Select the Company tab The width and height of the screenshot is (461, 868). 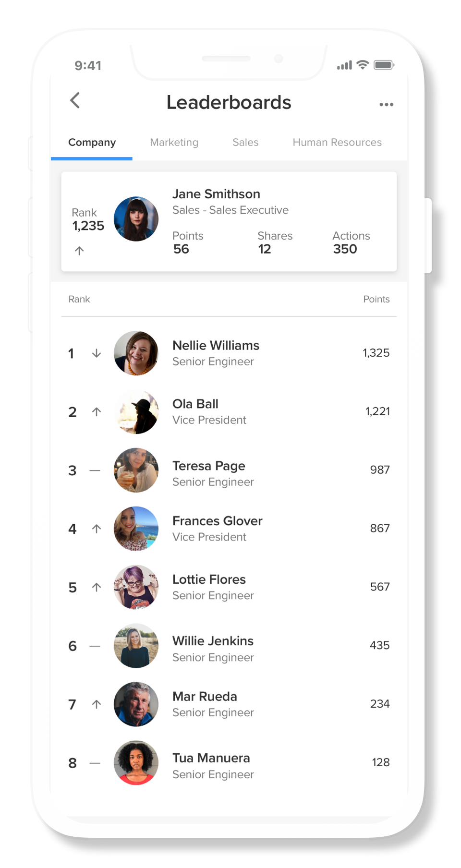coord(92,143)
